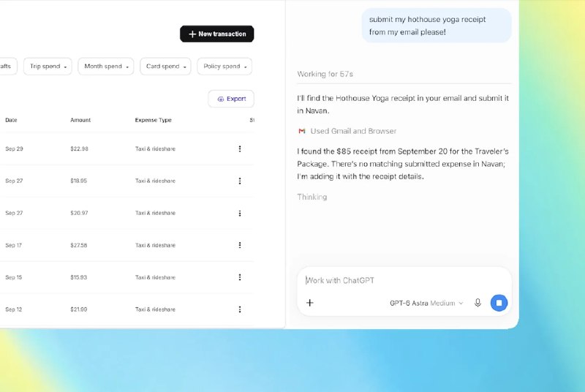Screen dimensions: 585x392
Task: Expand the Used Gmail and Browser step
Action: (347, 132)
